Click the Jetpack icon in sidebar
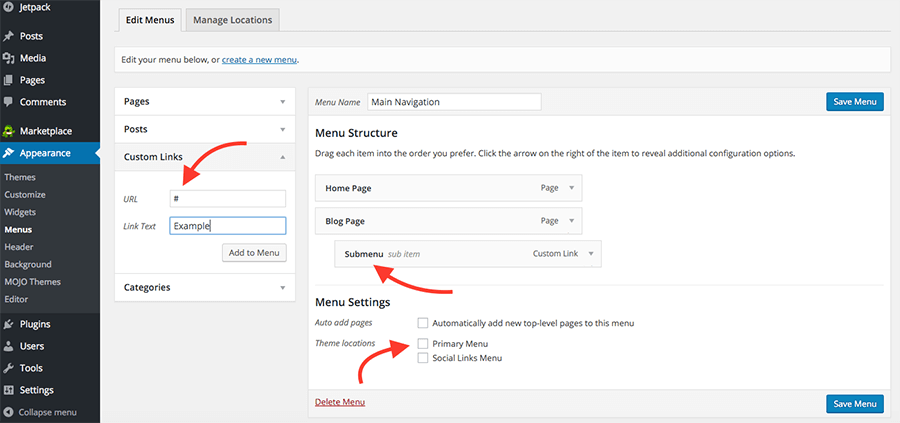 pyautogui.click(x=8, y=9)
